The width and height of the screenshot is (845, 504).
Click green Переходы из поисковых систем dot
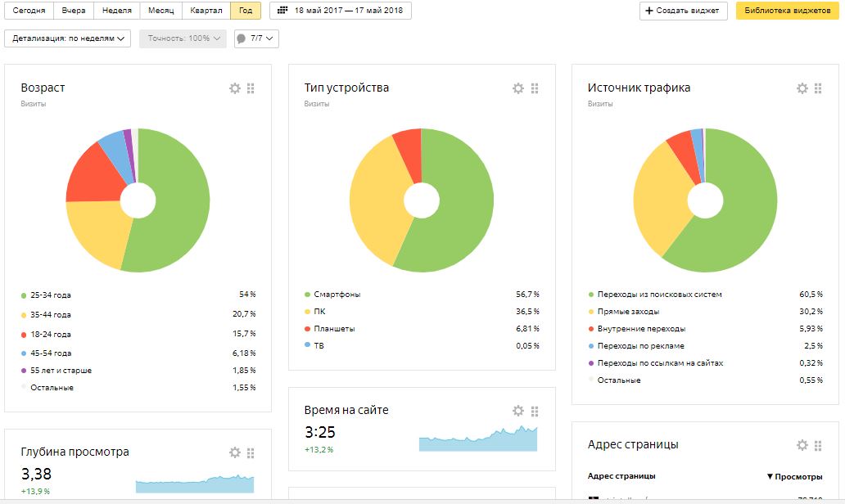coord(591,295)
